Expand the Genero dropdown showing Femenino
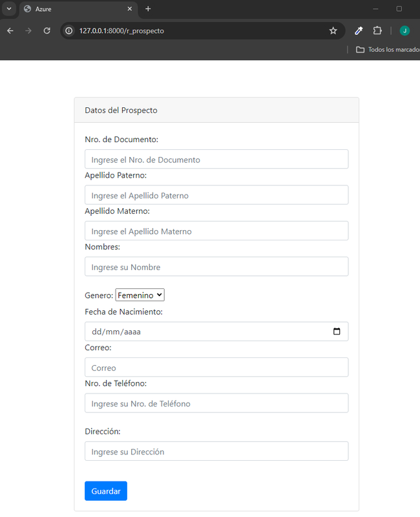Image resolution: width=420 pixels, height=517 pixels. pos(140,295)
